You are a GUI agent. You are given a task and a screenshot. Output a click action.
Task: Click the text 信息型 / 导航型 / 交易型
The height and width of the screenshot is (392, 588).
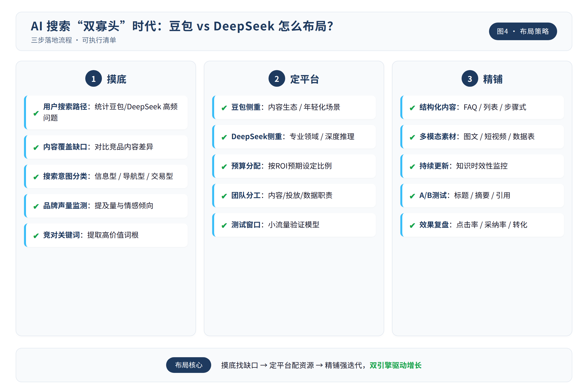click(134, 176)
